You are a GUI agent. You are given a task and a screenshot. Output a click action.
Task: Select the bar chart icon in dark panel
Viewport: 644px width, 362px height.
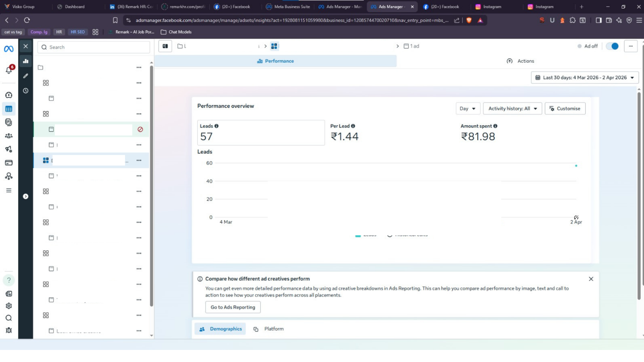26,61
